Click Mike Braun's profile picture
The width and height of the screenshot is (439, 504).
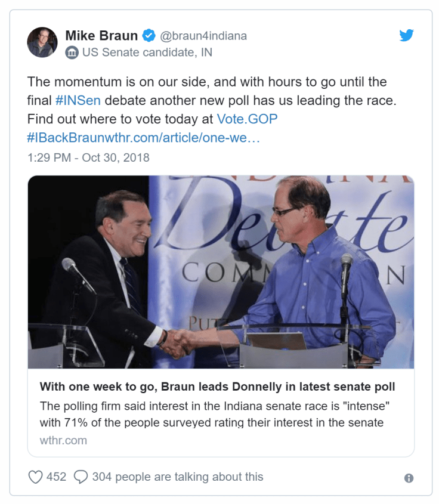pyautogui.click(x=42, y=43)
